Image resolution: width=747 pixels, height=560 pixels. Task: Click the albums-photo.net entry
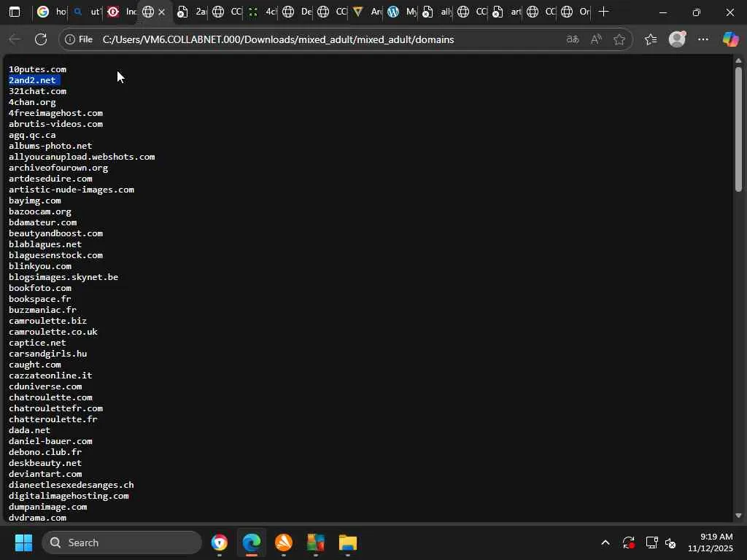point(50,146)
